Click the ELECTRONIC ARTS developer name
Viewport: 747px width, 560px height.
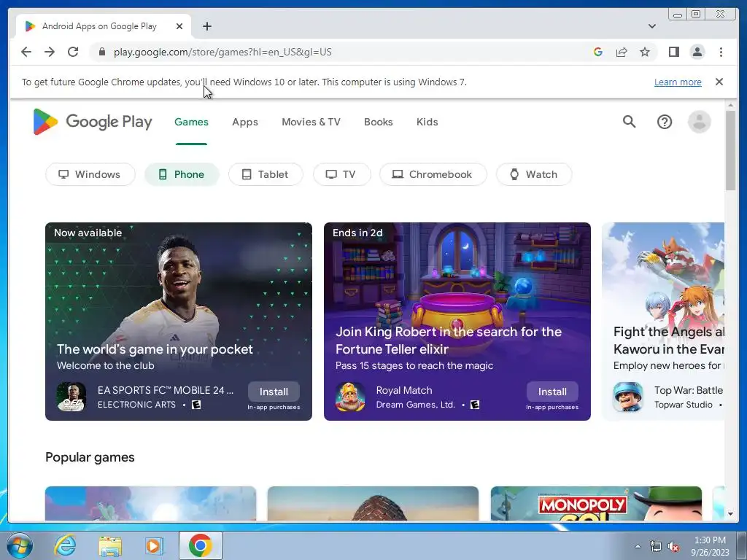136,404
